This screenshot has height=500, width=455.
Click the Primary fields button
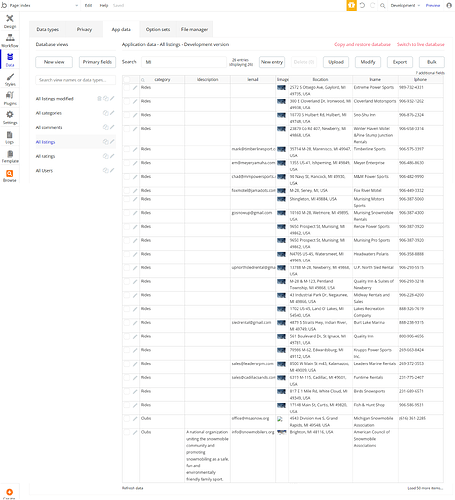tap(97, 62)
